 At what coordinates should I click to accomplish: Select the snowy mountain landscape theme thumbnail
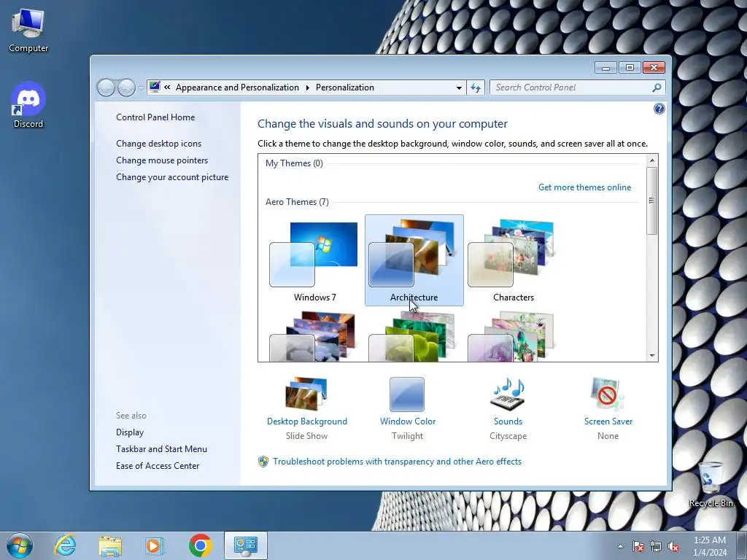pos(313,335)
